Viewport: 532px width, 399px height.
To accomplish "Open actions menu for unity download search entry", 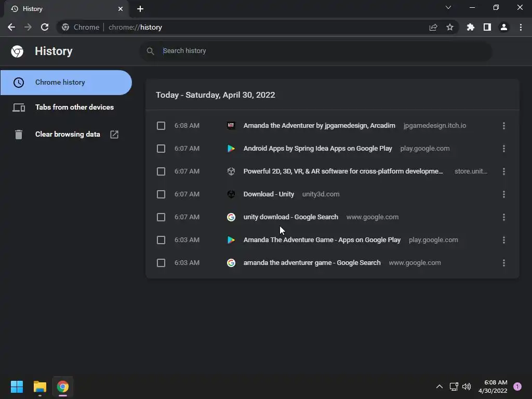I will [x=504, y=217].
